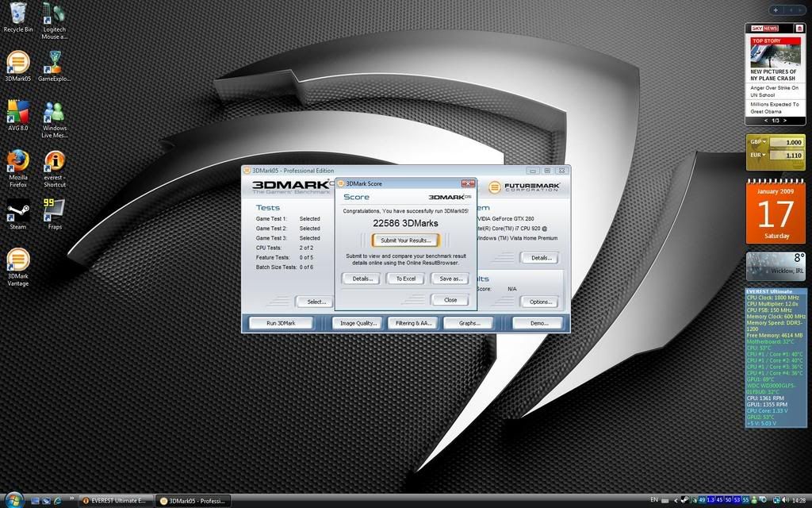Screen dimensions: 812x508
Task: Click the Sky News gadget home icon
Action: (799, 28)
